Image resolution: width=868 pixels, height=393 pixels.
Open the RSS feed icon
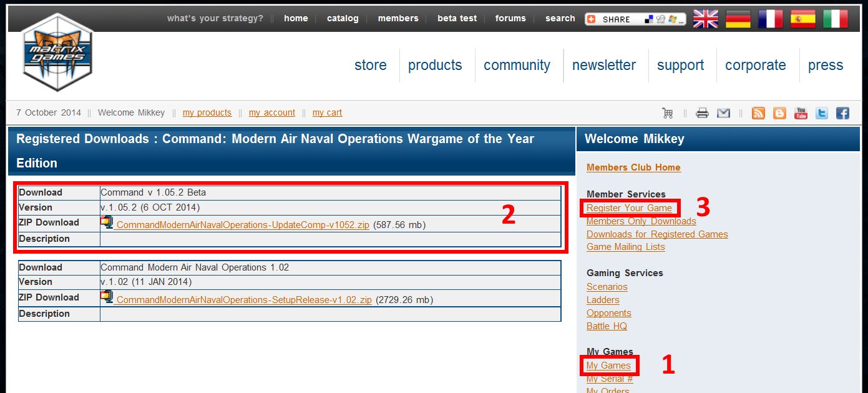tap(758, 113)
